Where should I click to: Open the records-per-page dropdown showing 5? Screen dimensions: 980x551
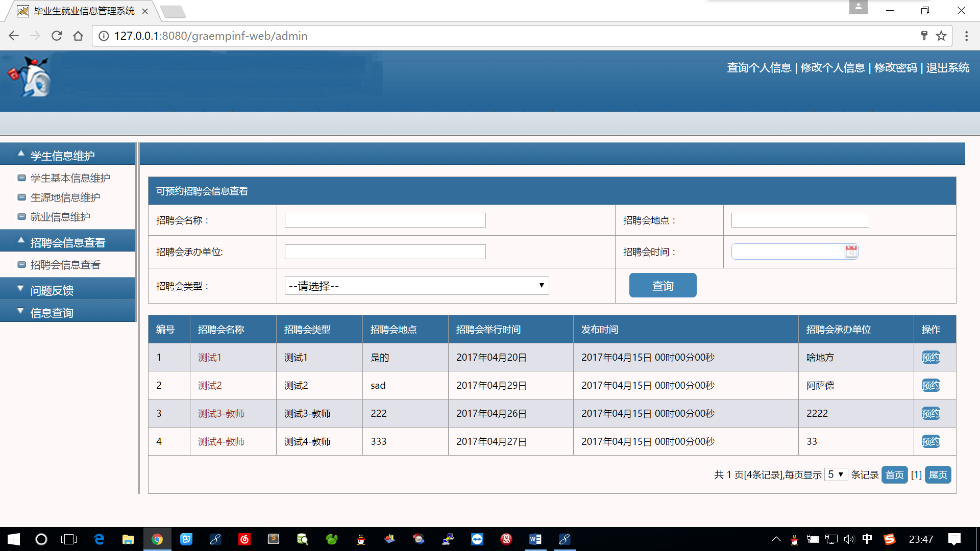(x=836, y=474)
